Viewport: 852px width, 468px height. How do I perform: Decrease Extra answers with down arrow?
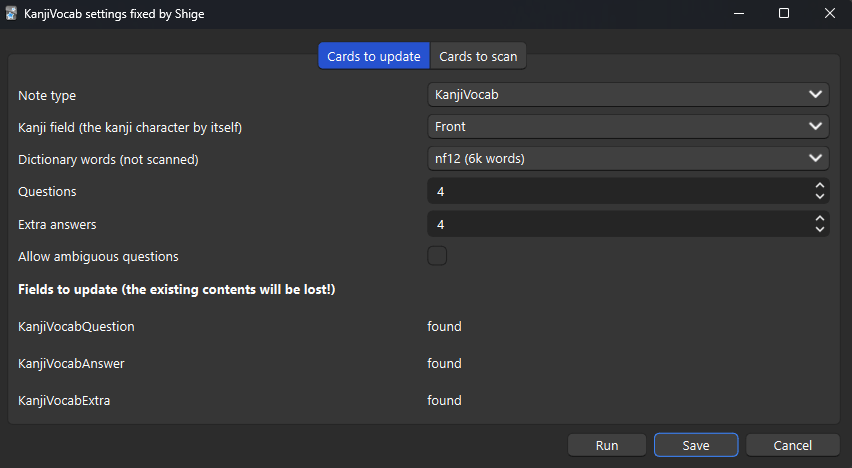820,230
